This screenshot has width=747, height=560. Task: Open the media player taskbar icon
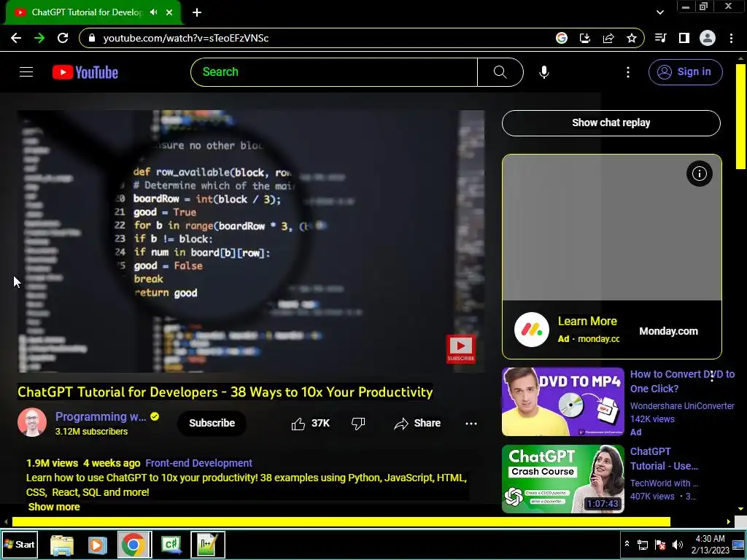point(97,545)
